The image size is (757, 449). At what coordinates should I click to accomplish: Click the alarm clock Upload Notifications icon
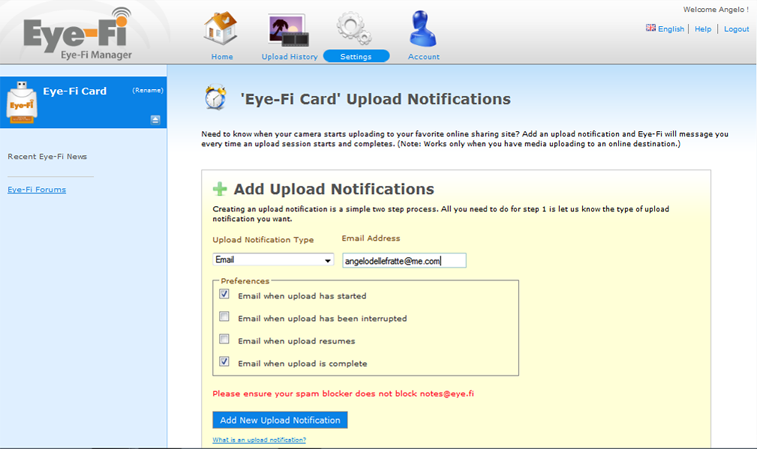215,97
